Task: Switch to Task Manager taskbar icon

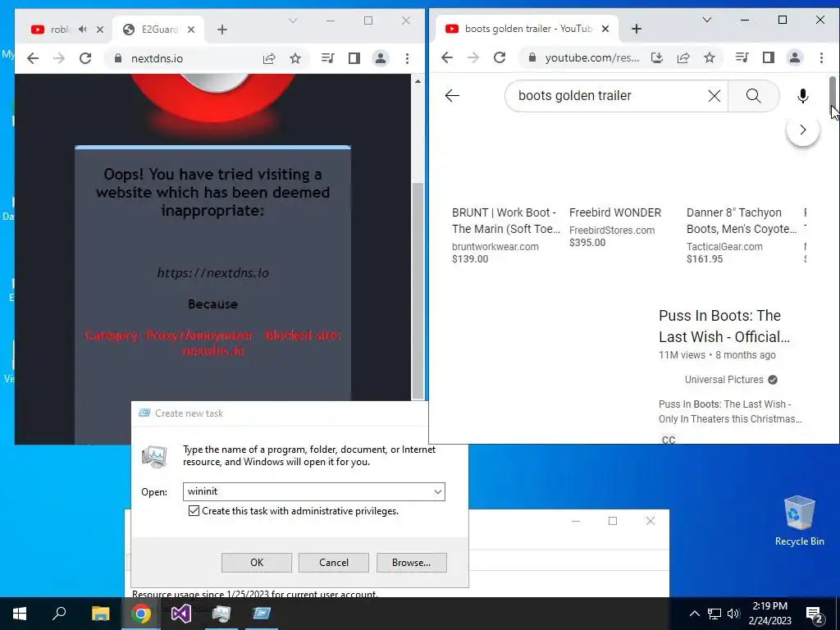Action: click(x=221, y=614)
